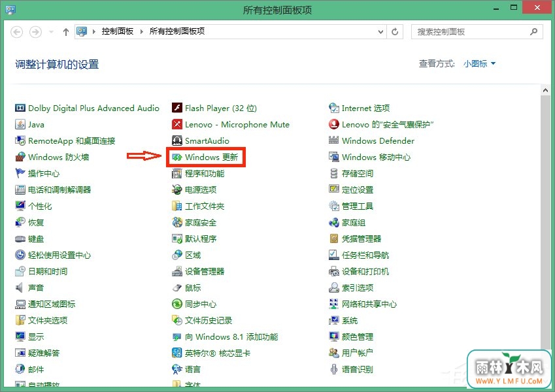
Task: Open the 网络和共享中心 icon
Action: coord(334,304)
